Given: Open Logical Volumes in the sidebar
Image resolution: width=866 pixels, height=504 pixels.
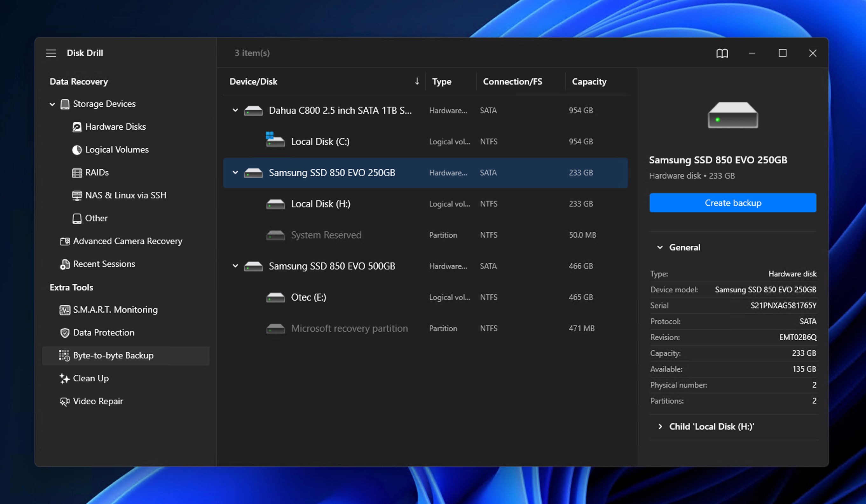Looking at the screenshot, I should point(117,150).
